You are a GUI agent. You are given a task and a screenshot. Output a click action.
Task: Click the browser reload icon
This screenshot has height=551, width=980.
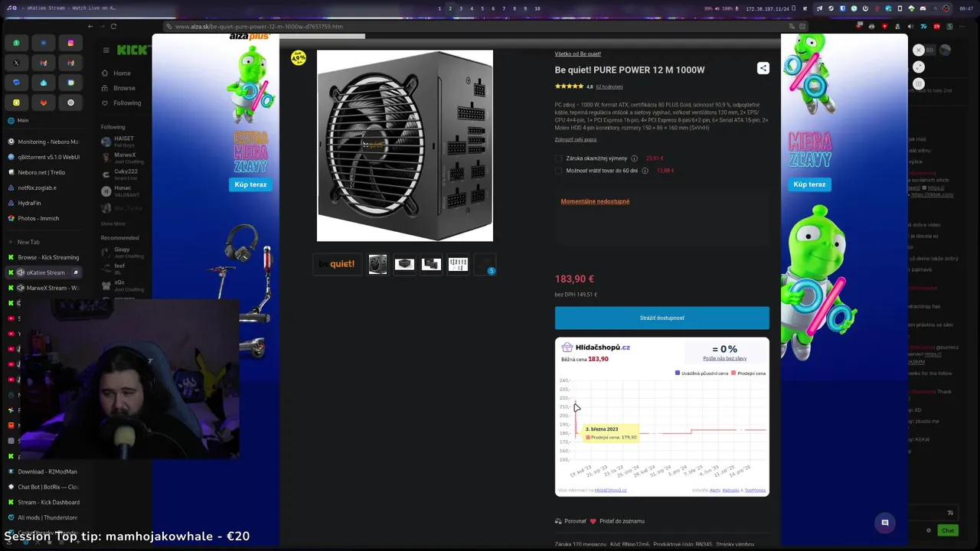[113, 26]
